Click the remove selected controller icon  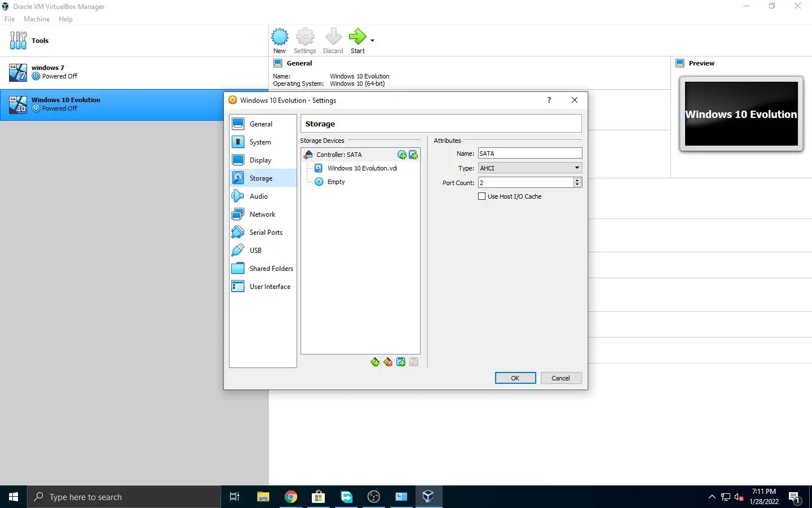click(x=388, y=362)
